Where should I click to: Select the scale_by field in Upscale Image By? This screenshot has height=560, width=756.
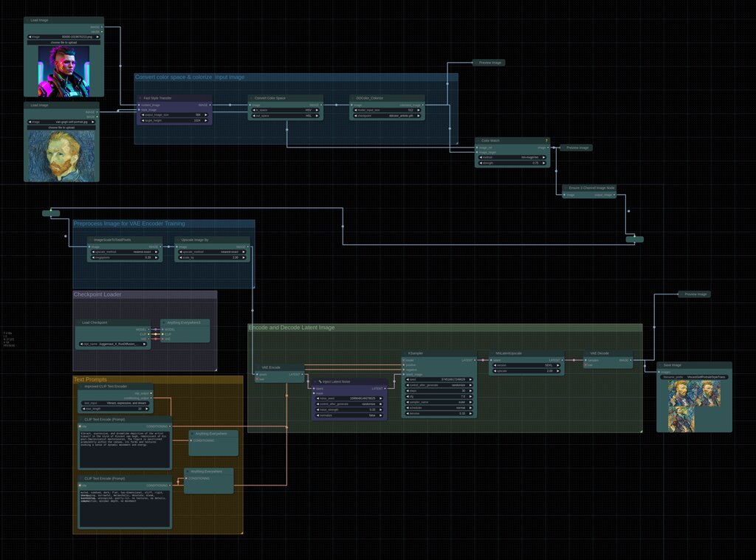(212, 257)
